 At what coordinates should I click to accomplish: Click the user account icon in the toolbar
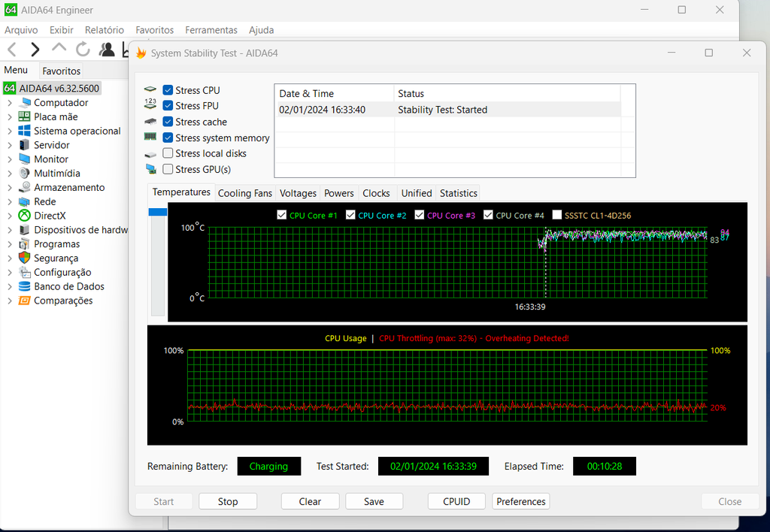[107, 49]
